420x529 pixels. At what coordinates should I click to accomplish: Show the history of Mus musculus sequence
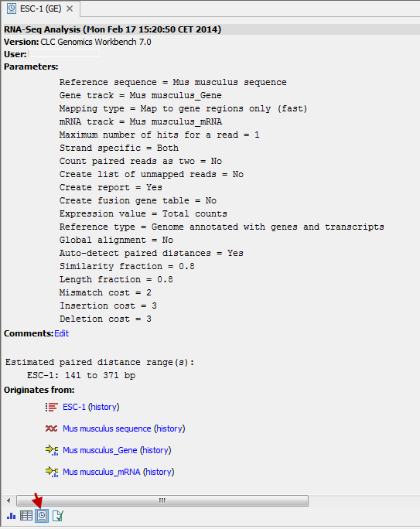[x=169, y=428]
